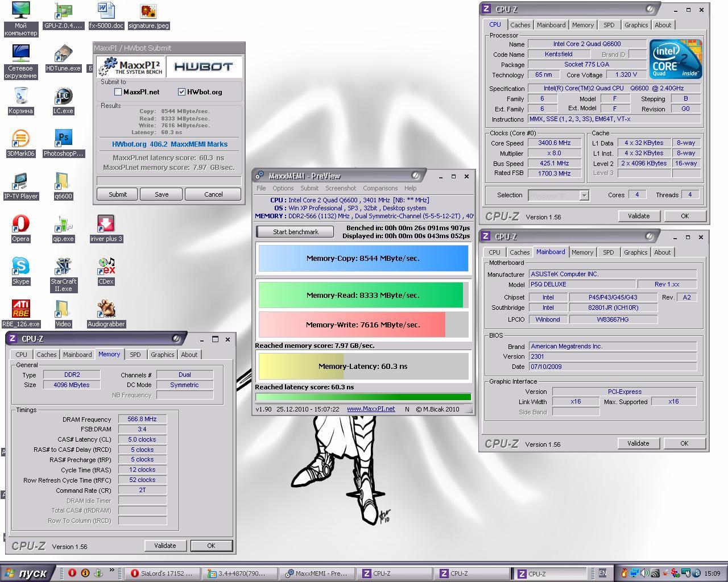Click the HWBOT logo banner

click(x=204, y=66)
